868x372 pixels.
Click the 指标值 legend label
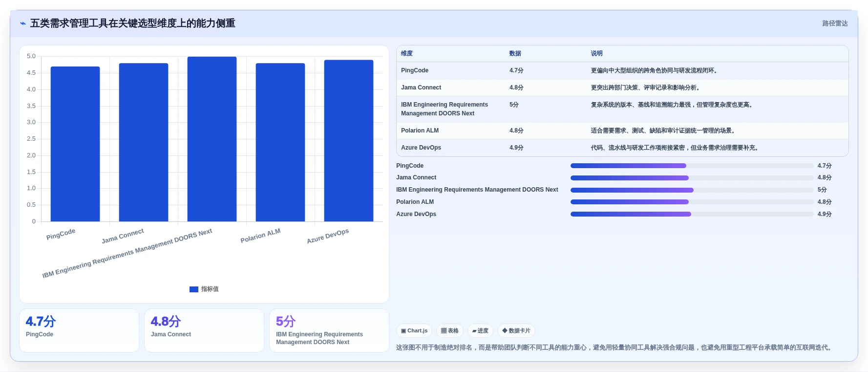[210, 289]
